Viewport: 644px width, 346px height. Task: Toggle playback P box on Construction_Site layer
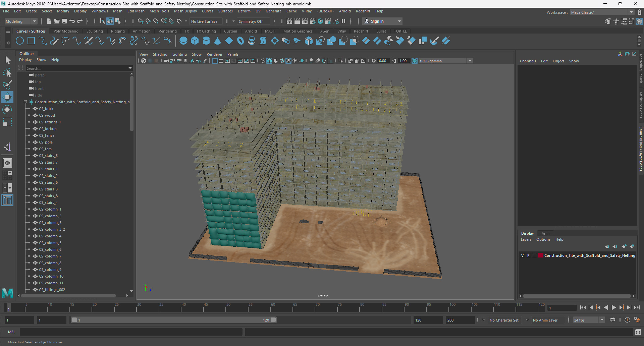[528, 255]
